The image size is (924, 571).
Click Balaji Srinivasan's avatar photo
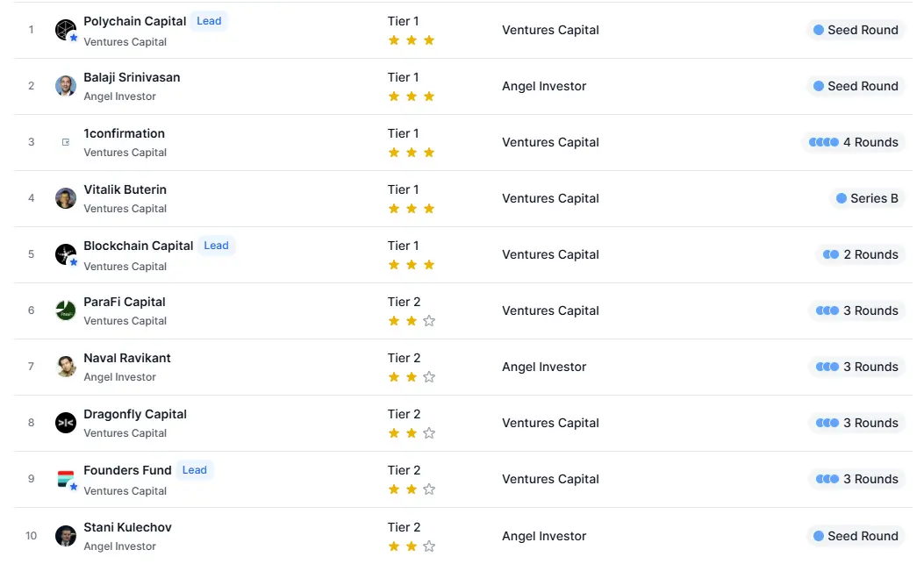pyautogui.click(x=66, y=86)
